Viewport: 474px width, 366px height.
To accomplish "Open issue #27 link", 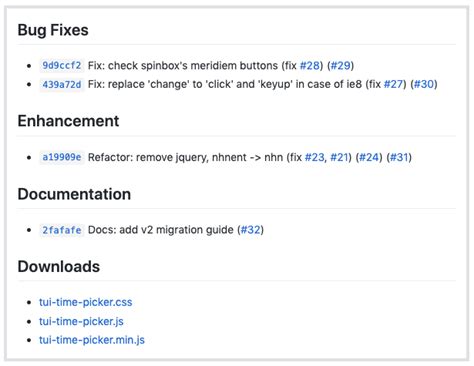I will pos(394,84).
